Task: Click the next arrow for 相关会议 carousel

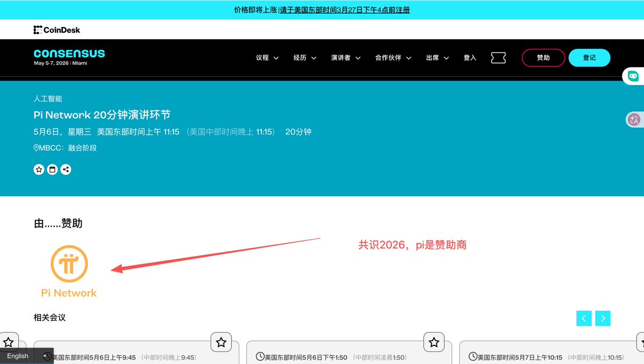Action: pos(602,318)
